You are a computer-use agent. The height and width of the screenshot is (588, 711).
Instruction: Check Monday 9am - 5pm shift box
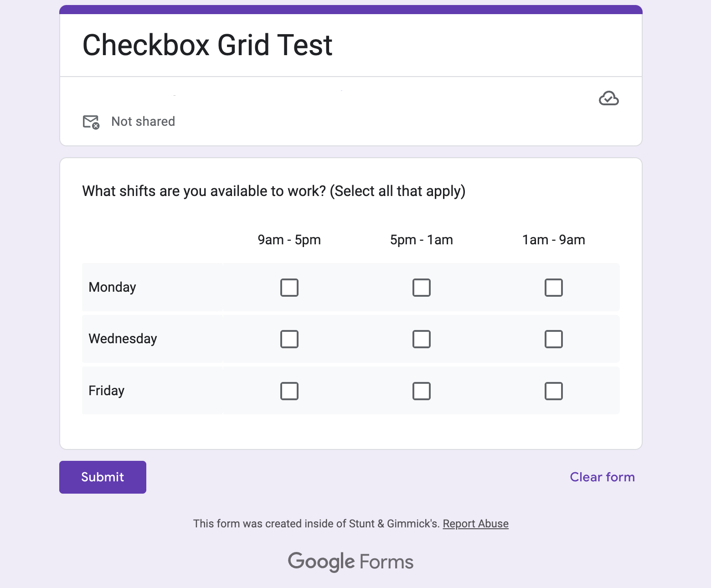289,288
